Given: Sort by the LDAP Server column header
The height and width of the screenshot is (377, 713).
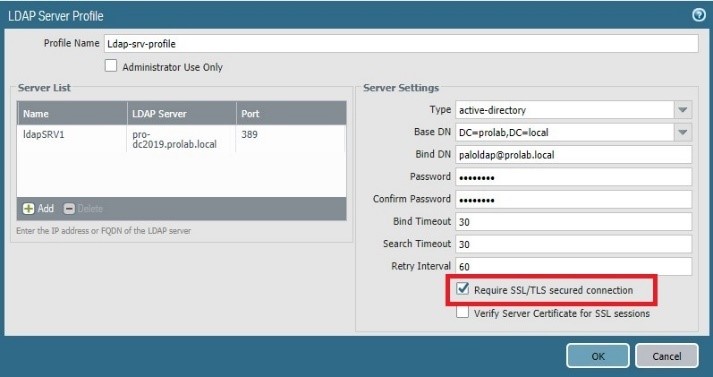Looking at the screenshot, I should tap(182, 113).
